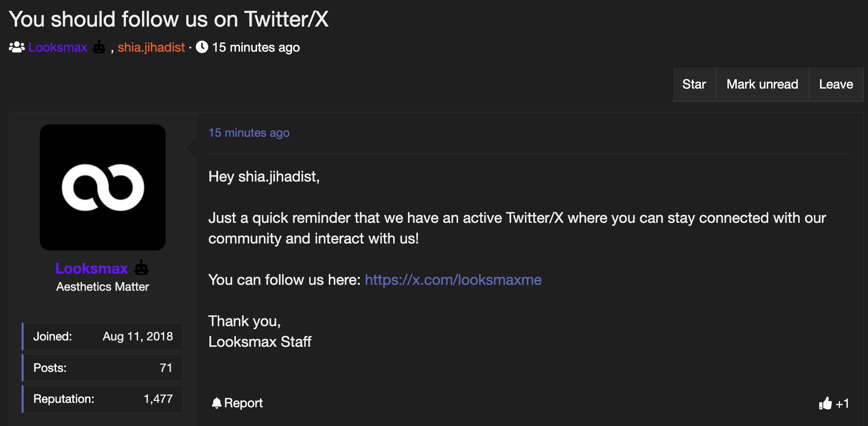
Task: Click the clock icon before the timestamp
Action: point(202,47)
